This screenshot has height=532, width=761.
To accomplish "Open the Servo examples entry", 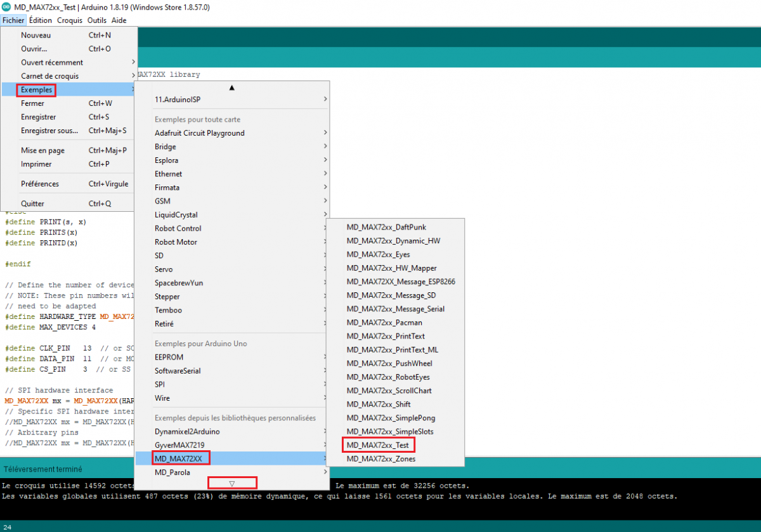I will (x=231, y=269).
